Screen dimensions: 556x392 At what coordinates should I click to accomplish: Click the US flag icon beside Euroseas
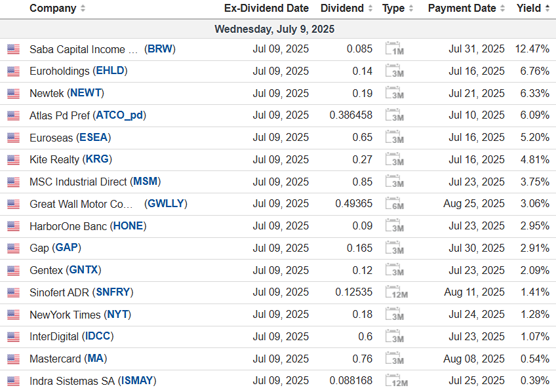tap(14, 138)
